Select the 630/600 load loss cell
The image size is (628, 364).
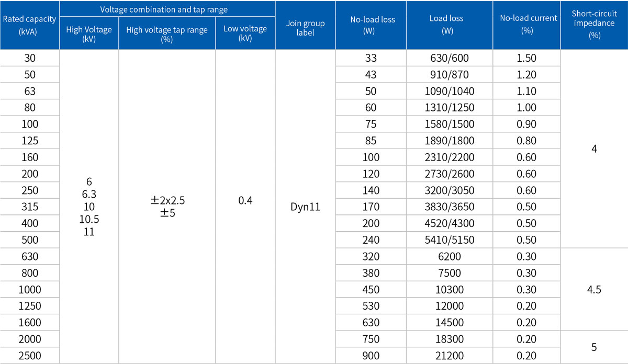pos(446,58)
